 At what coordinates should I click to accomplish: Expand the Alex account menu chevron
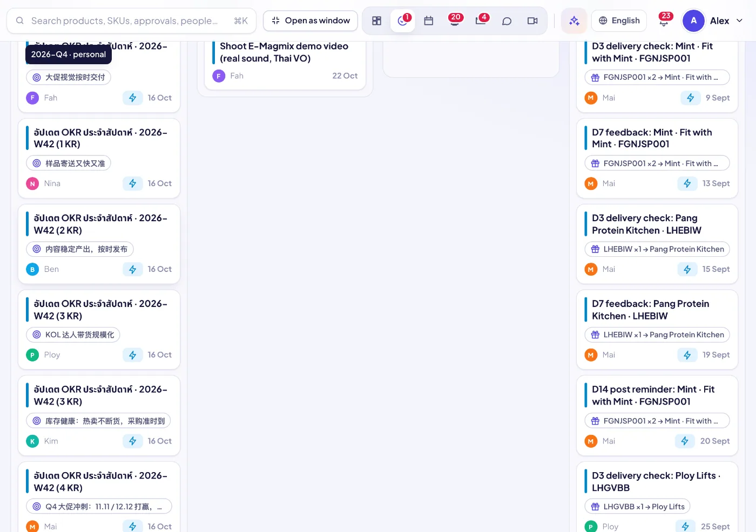[739, 21]
